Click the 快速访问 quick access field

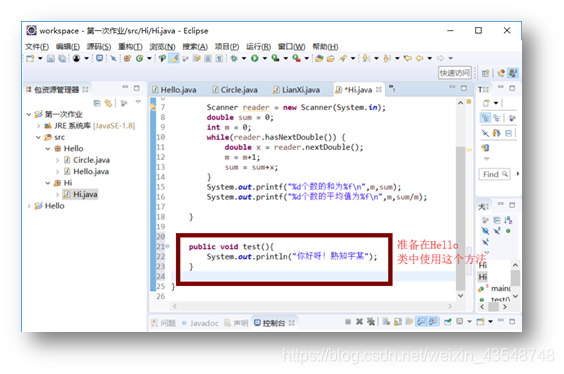[455, 73]
